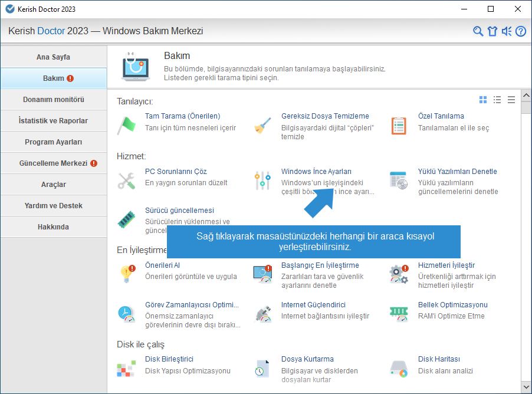Image resolution: width=532 pixels, height=394 pixels.
Task: Select the Bakım sidebar tab
Action: (54, 78)
